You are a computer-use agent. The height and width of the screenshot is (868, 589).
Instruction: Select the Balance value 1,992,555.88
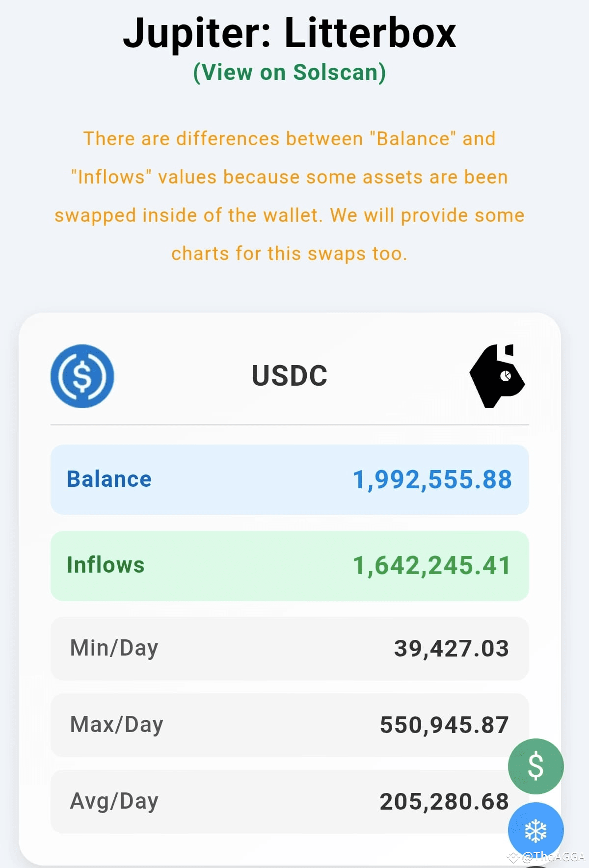pos(432,479)
